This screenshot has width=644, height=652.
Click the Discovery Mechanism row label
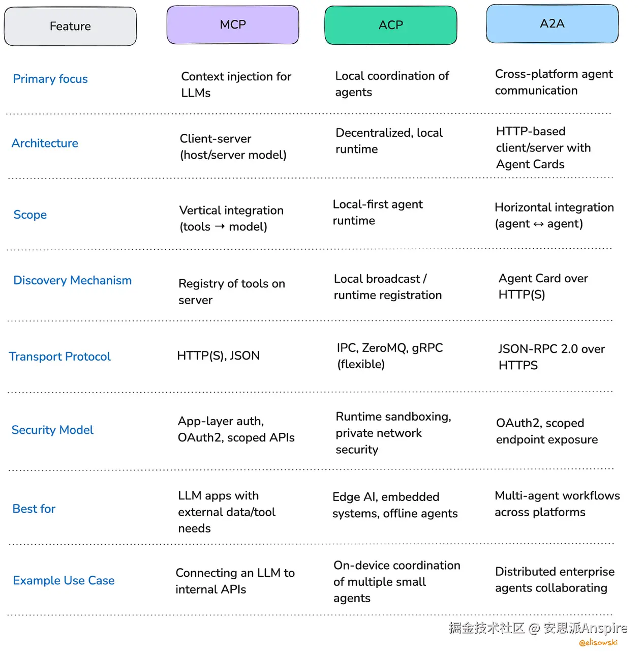coord(72,280)
